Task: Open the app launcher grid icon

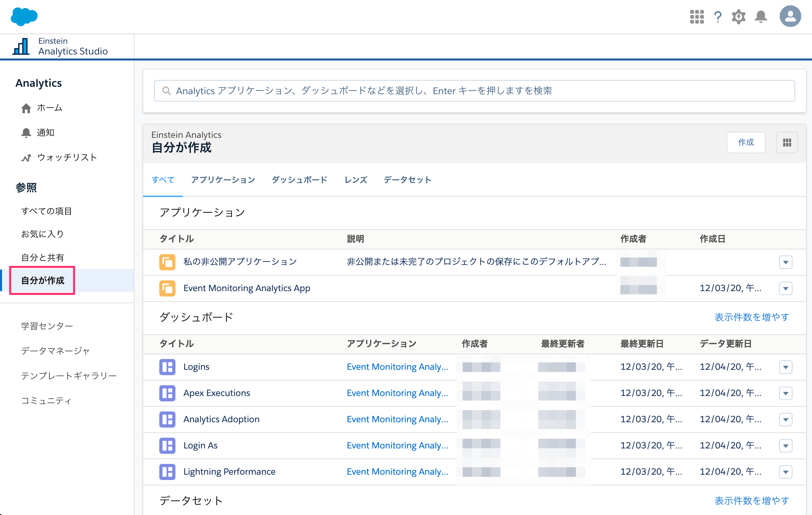Action: [697, 16]
